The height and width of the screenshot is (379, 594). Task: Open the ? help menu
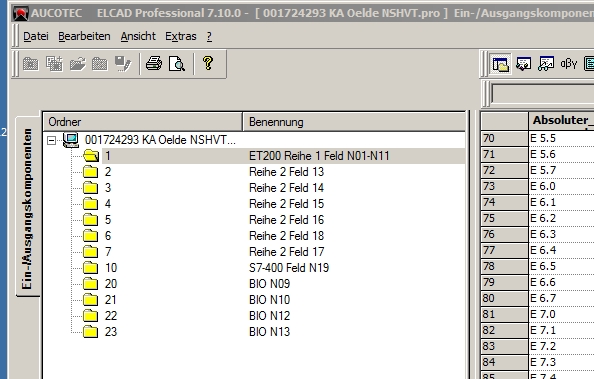point(209,36)
